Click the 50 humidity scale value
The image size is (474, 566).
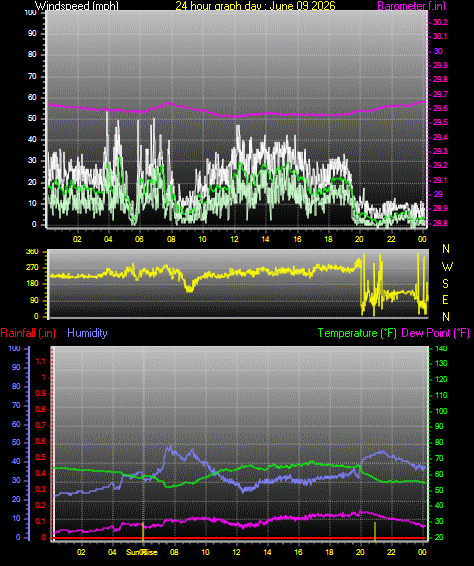[16, 443]
